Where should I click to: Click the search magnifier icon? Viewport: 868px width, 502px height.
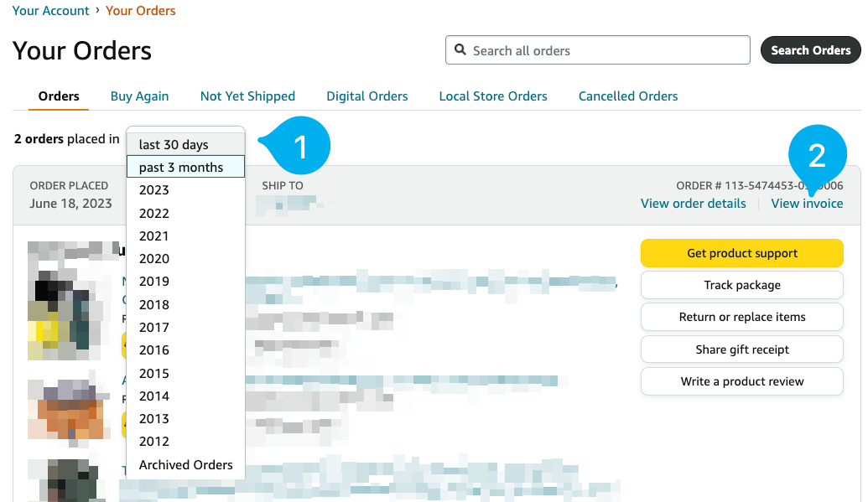pyautogui.click(x=460, y=49)
